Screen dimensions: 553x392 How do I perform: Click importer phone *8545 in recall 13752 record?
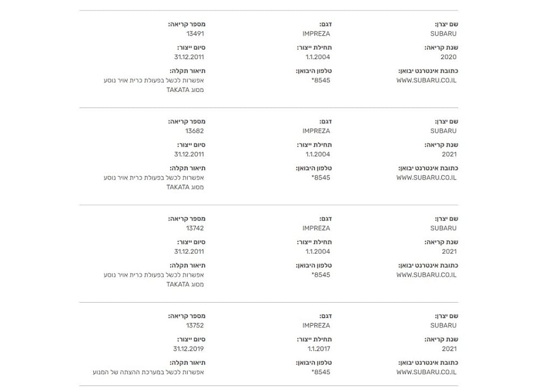coord(321,372)
